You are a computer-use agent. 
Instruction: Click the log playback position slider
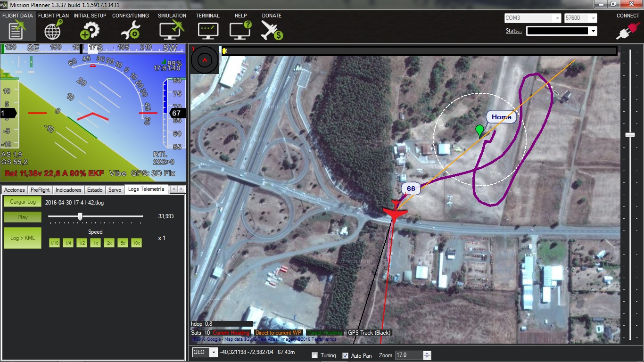click(80, 216)
